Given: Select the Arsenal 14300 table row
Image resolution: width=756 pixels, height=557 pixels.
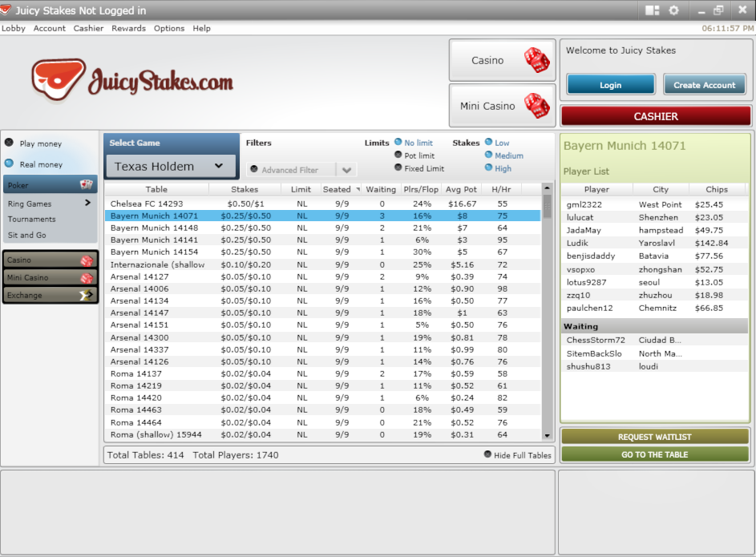Looking at the screenshot, I should click(322, 337).
